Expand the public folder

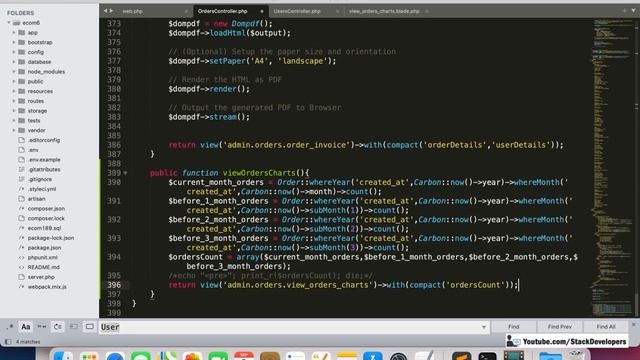pyautogui.click(x=14, y=81)
